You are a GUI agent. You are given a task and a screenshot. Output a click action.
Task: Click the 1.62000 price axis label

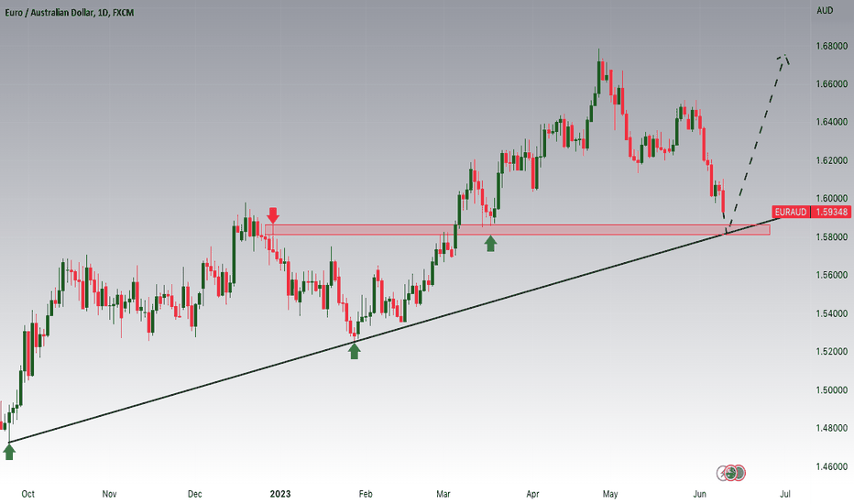(x=831, y=160)
